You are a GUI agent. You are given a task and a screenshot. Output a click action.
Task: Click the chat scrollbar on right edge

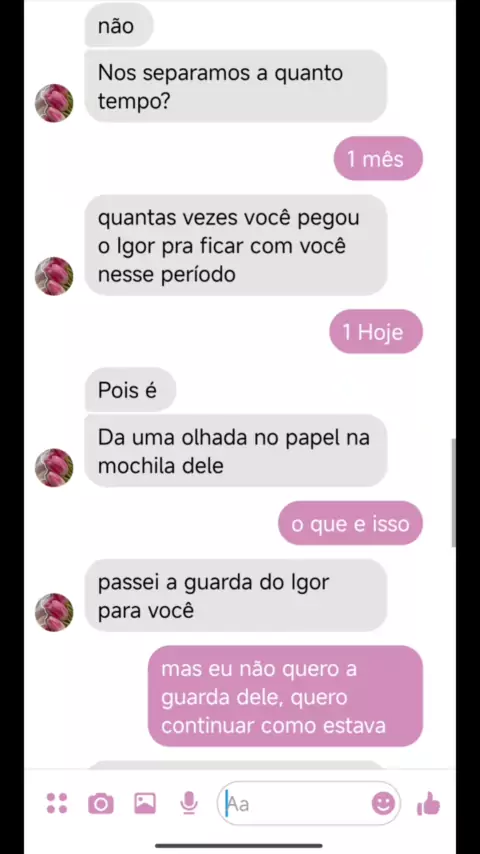(x=453, y=493)
